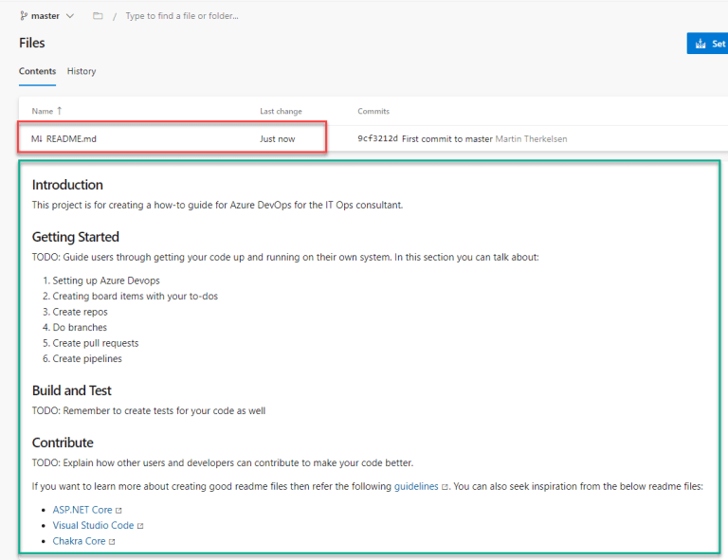Click the blue Set up build button
The image size is (728, 560).
coord(707,44)
